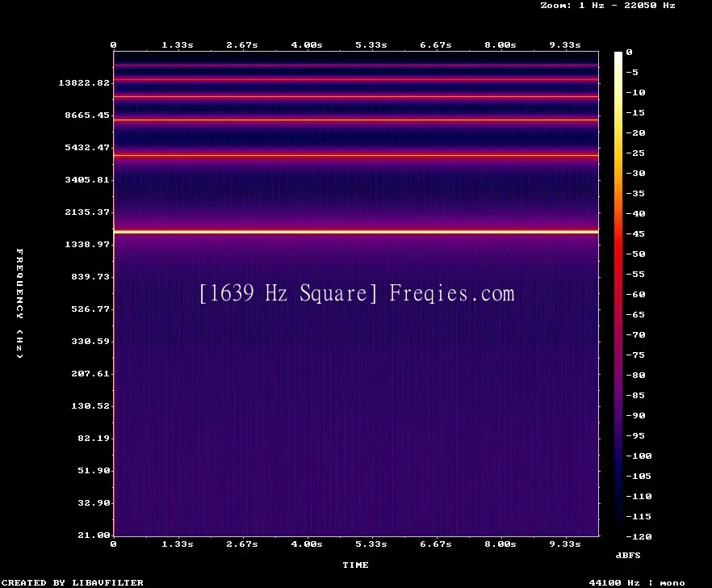Click the dBFS colorbar unit label
712x588 pixels.
tap(628, 555)
